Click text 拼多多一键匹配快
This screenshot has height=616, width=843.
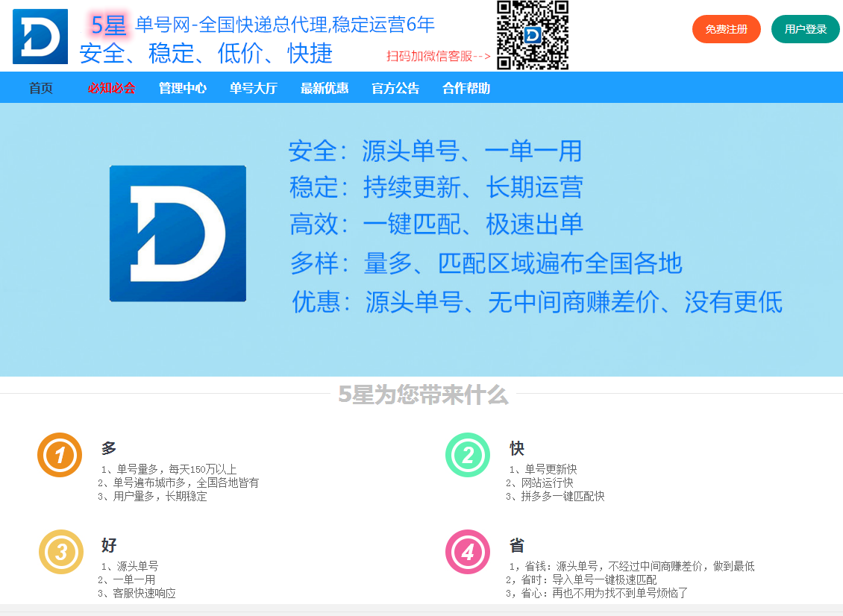pos(563,496)
